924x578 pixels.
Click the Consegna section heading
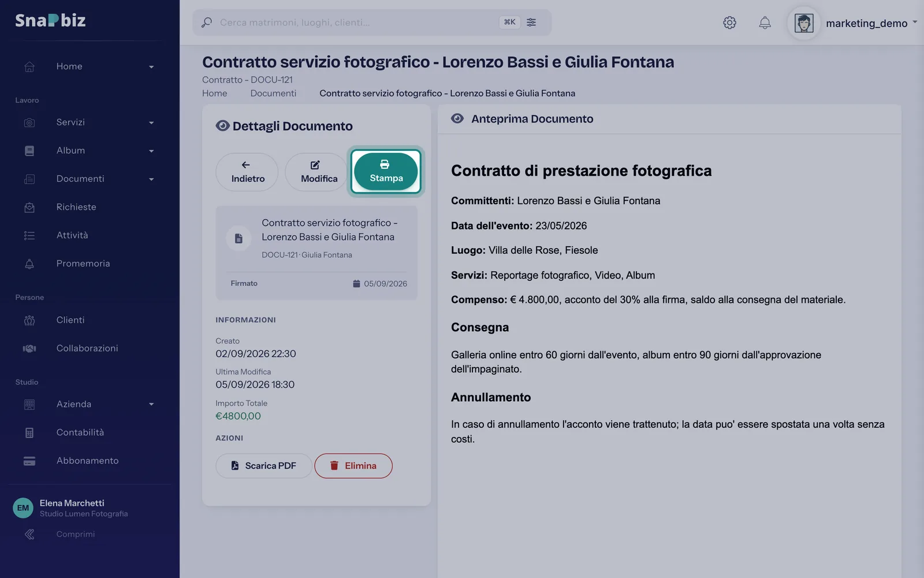(480, 327)
